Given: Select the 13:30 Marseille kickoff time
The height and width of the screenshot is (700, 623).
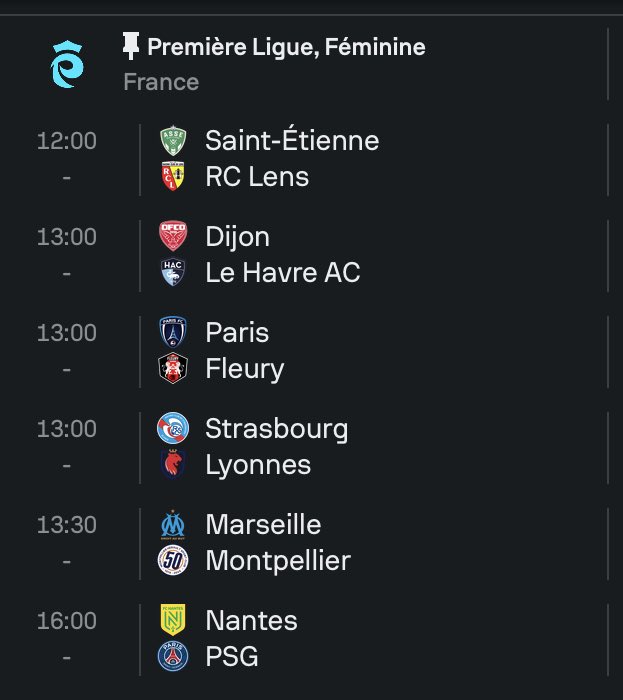Looking at the screenshot, I should point(67,525).
